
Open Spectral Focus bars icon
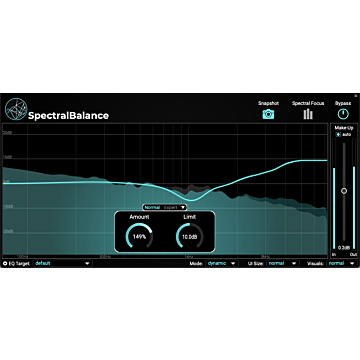(x=308, y=114)
